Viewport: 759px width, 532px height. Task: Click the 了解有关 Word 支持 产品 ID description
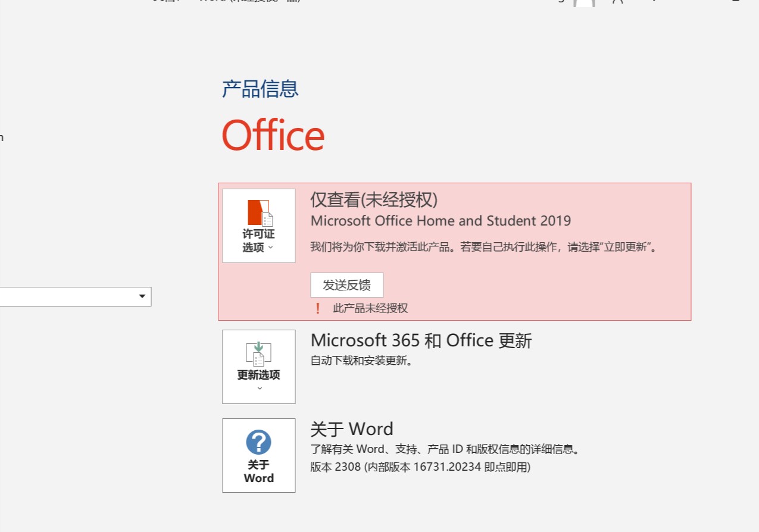[445, 449]
